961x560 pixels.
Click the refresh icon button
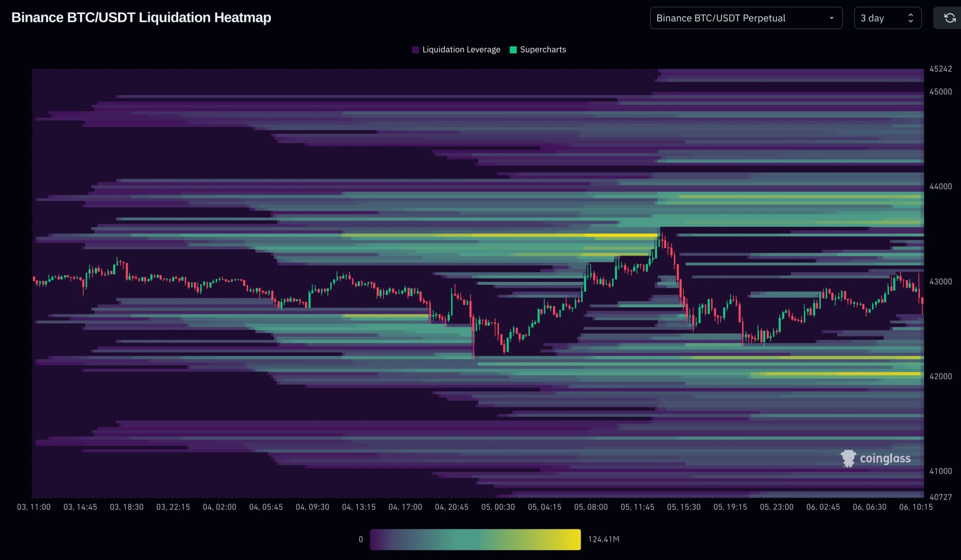[x=949, y=18]
